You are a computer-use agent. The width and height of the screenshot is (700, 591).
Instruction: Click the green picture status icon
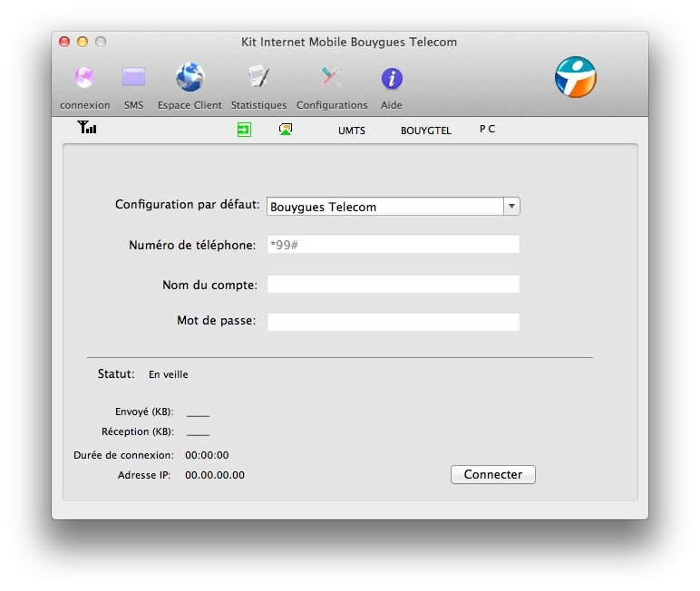pos(286,130)
